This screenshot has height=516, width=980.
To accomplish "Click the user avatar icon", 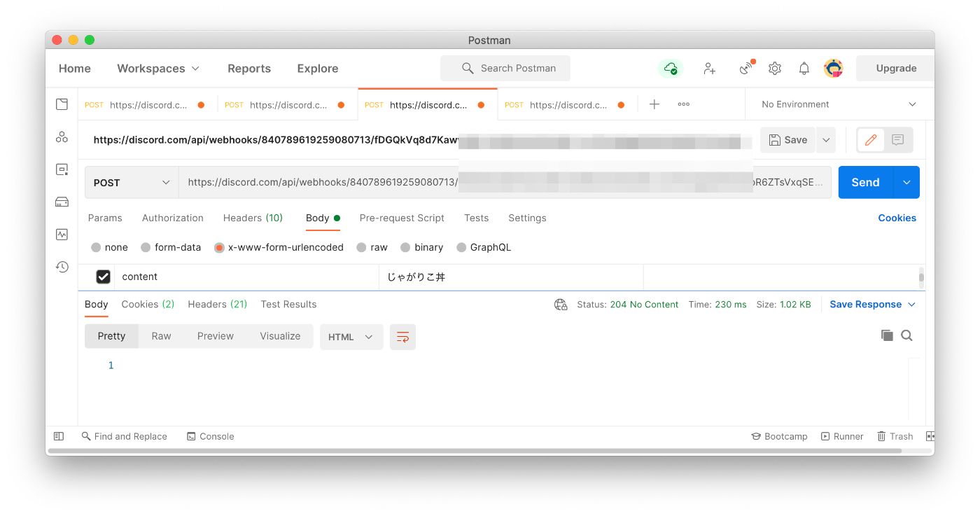I will (x=834, y=68).
